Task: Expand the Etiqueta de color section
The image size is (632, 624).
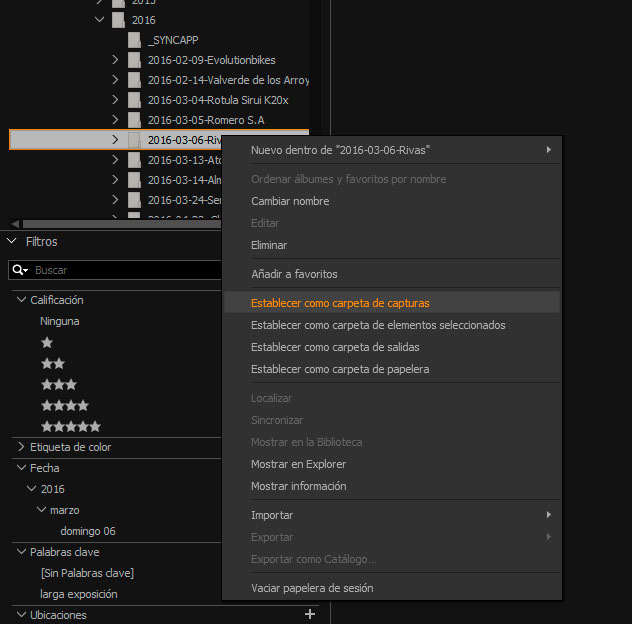Action: 22,447
